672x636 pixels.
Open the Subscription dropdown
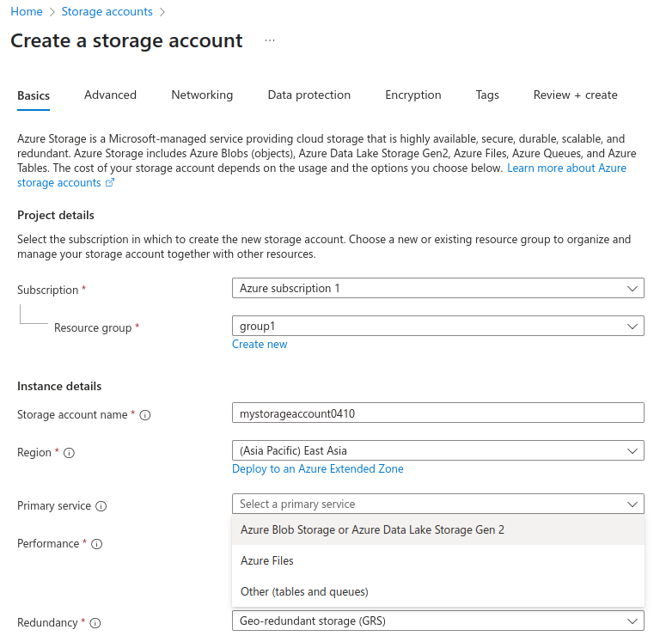coord(437,289)
